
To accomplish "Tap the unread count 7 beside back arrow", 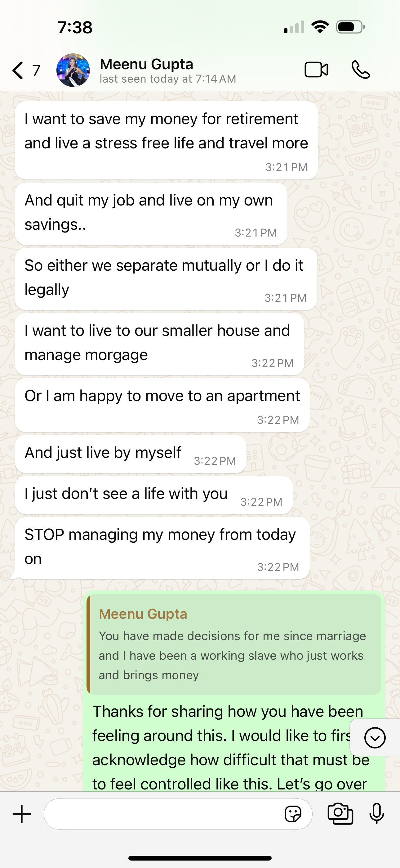I will click(36, 70).
